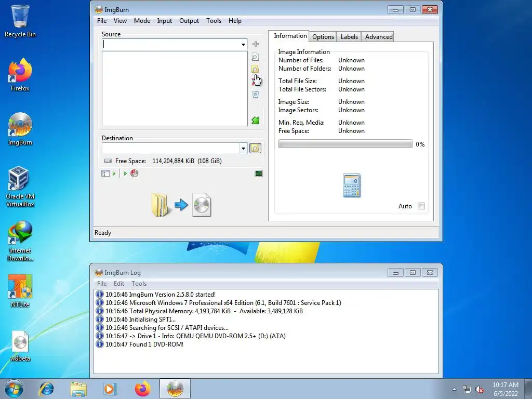Viewport: 532px width, 399px height.
Task: Click the Ready status bar text
Action: click(103, 233)
